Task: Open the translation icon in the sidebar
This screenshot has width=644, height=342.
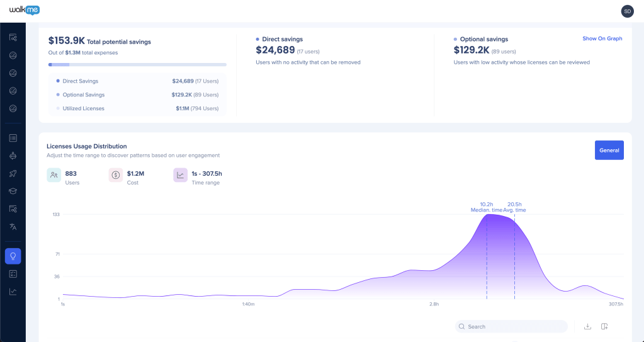Action: point(13,226)
